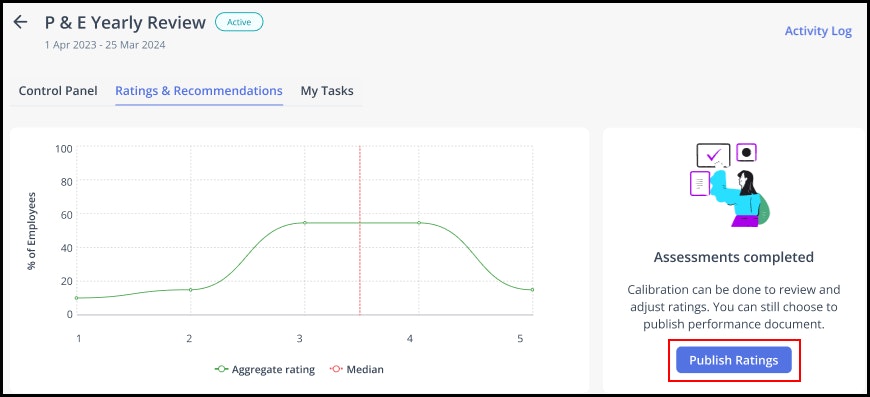870x397 pixels.
Task: Open the My Tasks tab
Action: tap(327, 91)
